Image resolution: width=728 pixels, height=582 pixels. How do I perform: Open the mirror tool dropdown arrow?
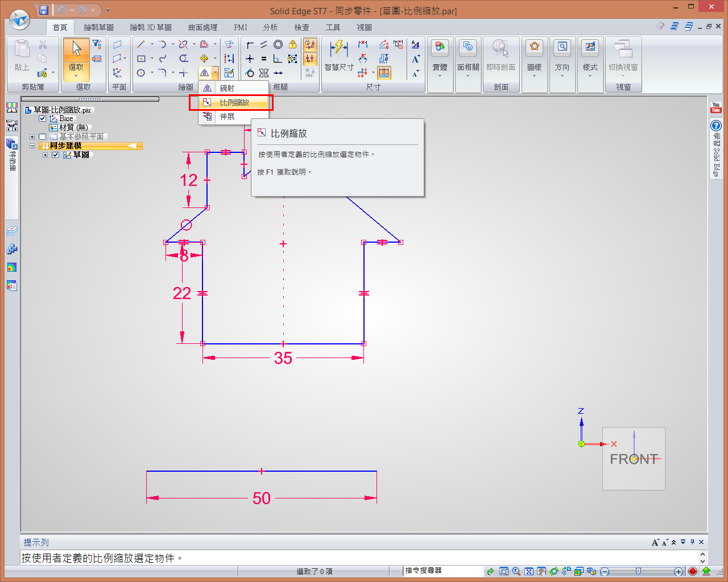click(216, 73)
